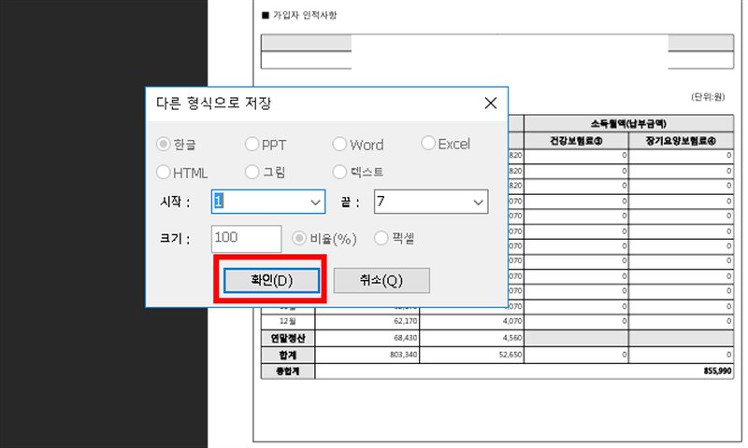Click the 연말정산 row label

click(x=288, y=338)
